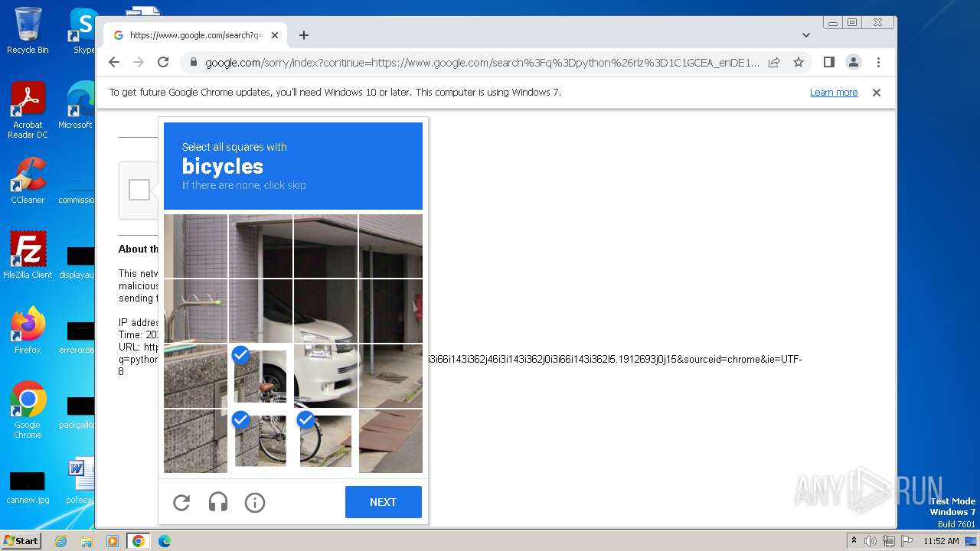980x551 pixels.
Task: Open media player from taskbar
Action: [112, 541]
